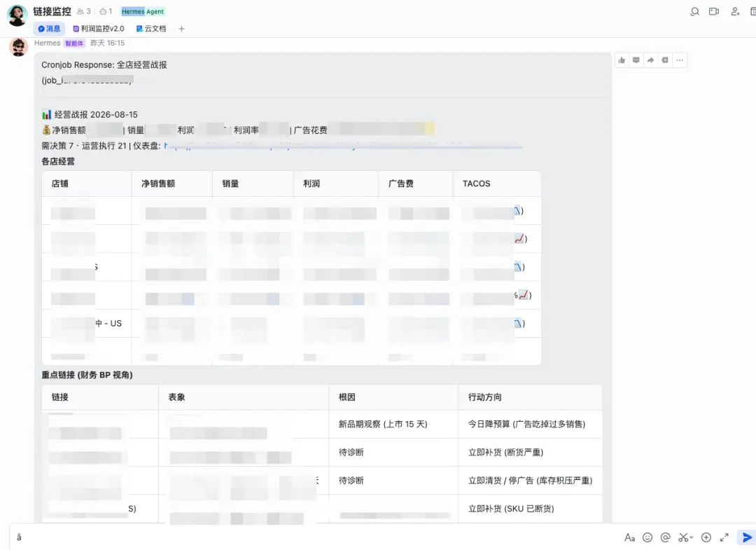Click the 链接监控 chat title
Viewport: 756px width, 550px height.
coord(52,12)
